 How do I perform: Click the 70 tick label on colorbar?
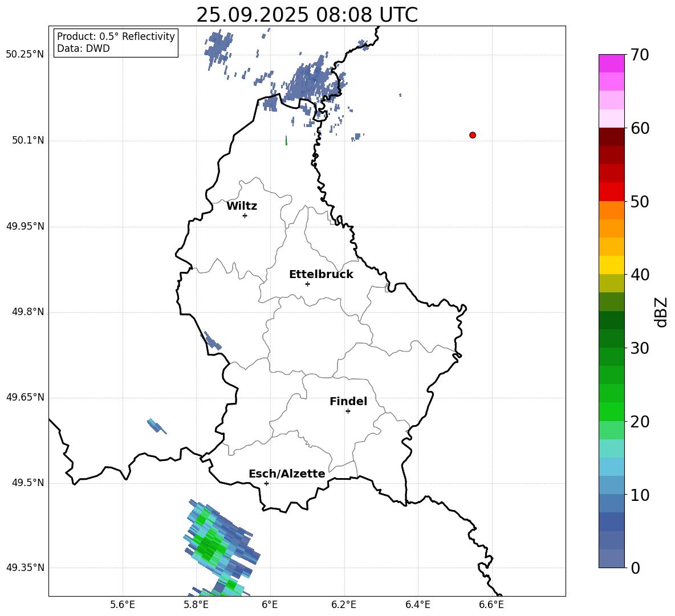(x=640, y=55)
